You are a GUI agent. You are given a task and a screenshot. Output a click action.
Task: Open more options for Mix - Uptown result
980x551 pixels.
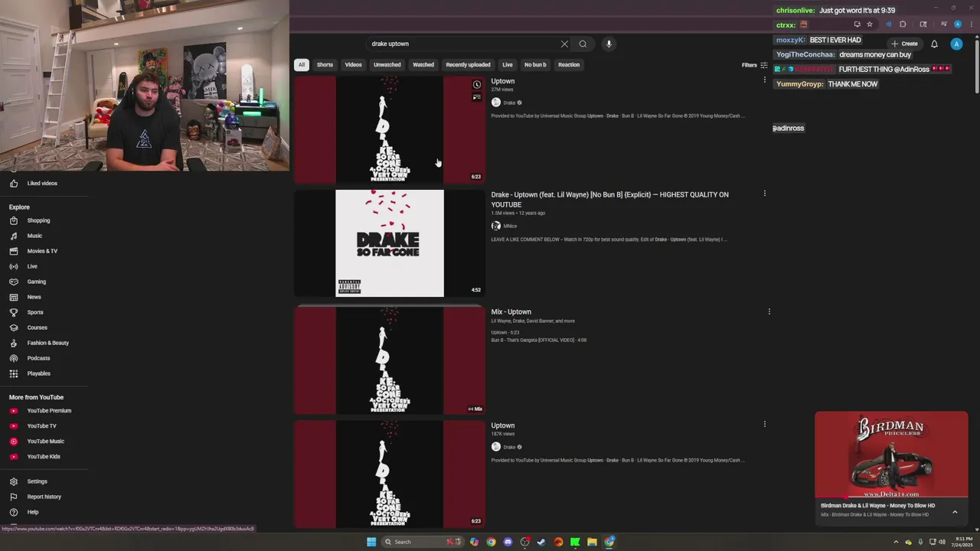pos(769,311)
